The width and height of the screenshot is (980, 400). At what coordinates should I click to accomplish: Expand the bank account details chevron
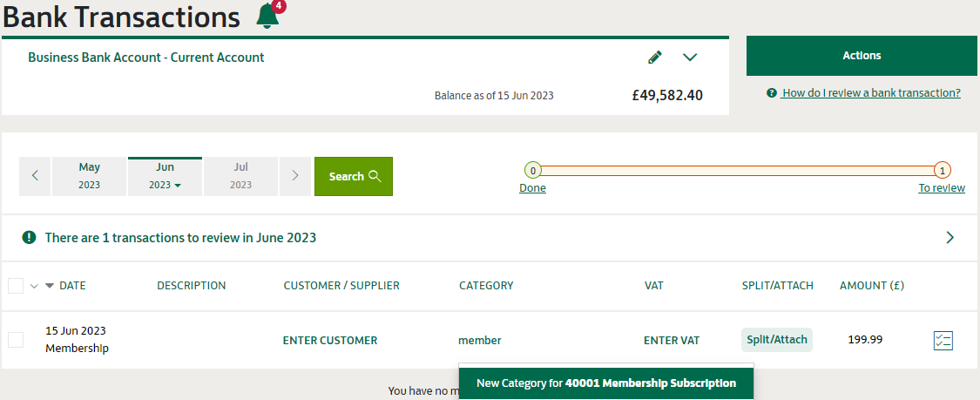click(x=690, y=58)
